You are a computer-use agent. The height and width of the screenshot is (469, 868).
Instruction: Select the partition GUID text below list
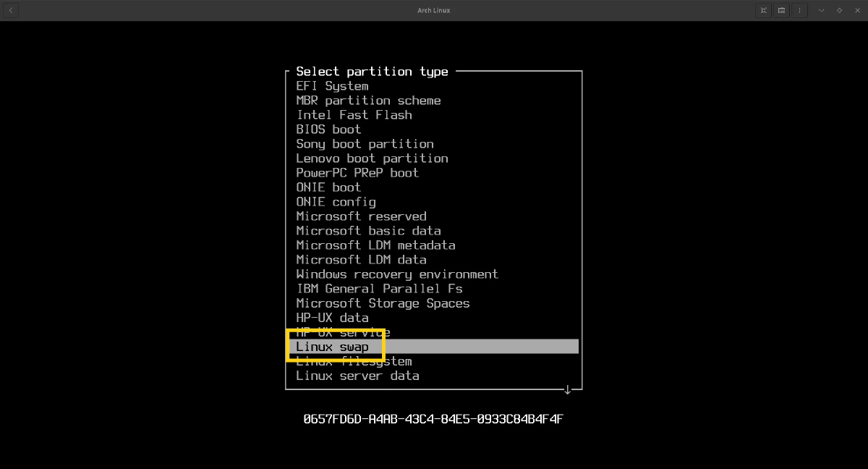pos(433,419)
